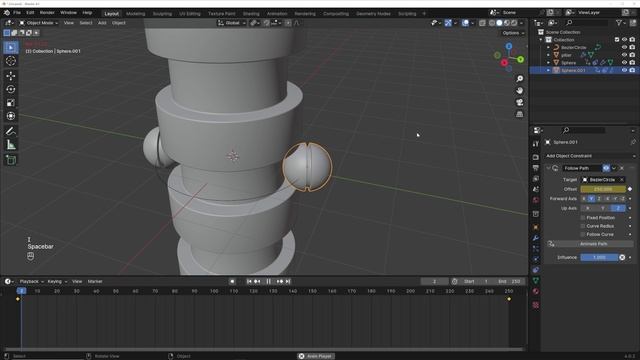Viewport: 640px width, 360px height.
Task: Hide Sphere.001 via eye icon
Action: (x=624, y=70)
